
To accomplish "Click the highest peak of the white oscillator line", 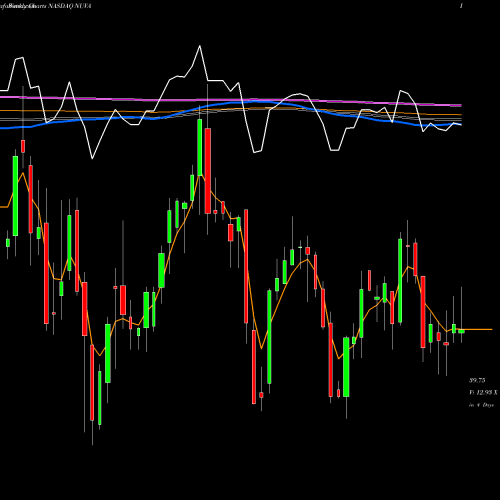I will coord(200,46).
